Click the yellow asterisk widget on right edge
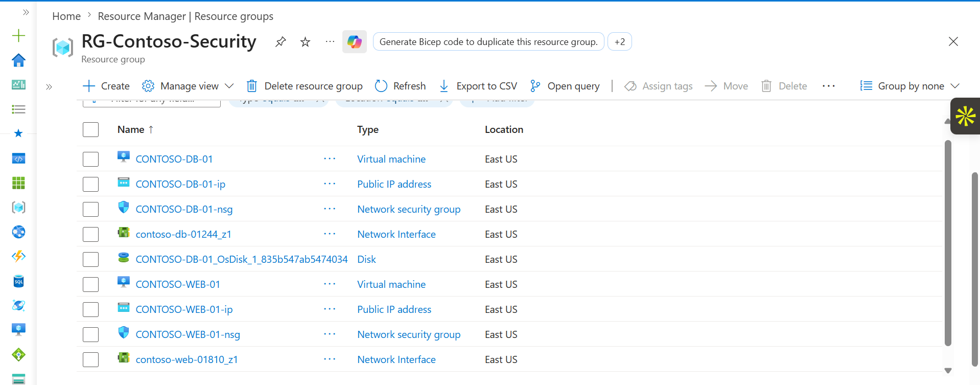This screenshot has height=385, width=980. click(x=965, y=116)
